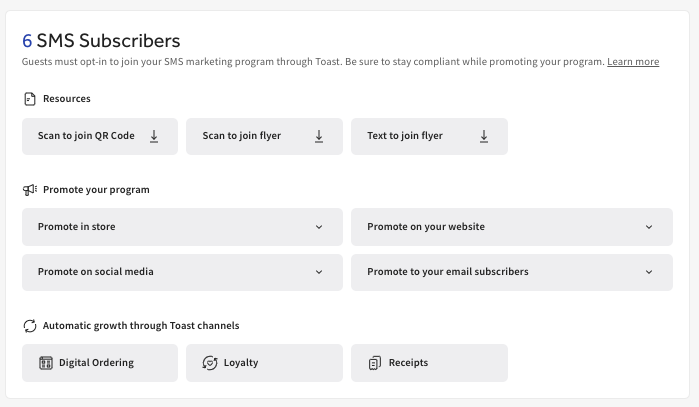Image resolution: width=699 pixels, height=407 pixels.
Task: Click the megaphone icon beside Promote your program
Action: tap(30, 189)
